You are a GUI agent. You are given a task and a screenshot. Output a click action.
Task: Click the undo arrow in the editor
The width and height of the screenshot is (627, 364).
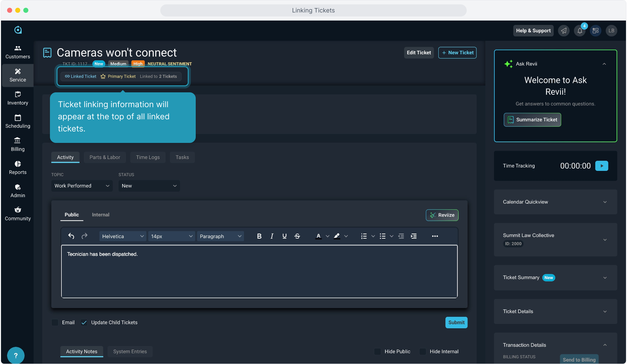pyautogui.click(x=71, y=236)
